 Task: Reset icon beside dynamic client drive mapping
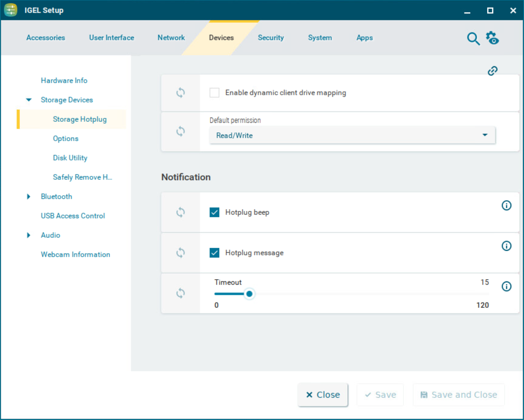coord(180,93)
